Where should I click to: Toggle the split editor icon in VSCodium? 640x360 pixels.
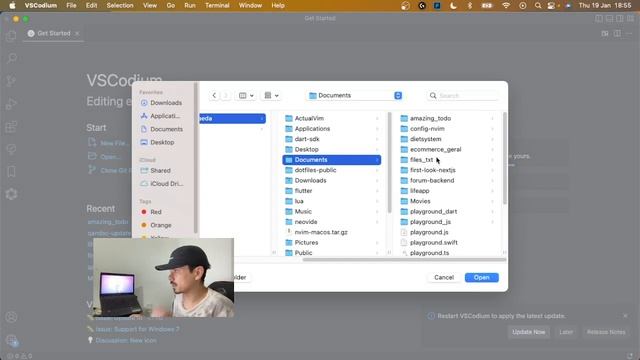617,33
